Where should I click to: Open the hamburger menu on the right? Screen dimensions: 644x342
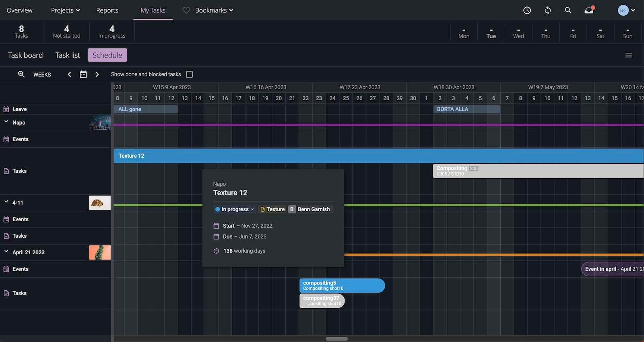coord(628,55)
